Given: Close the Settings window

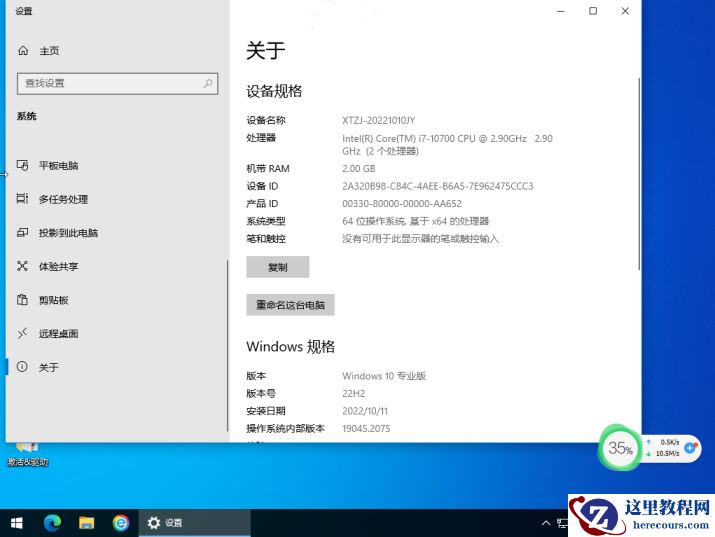Looking at the screenshot, I should pyautogui.click(x=625, y=11).
